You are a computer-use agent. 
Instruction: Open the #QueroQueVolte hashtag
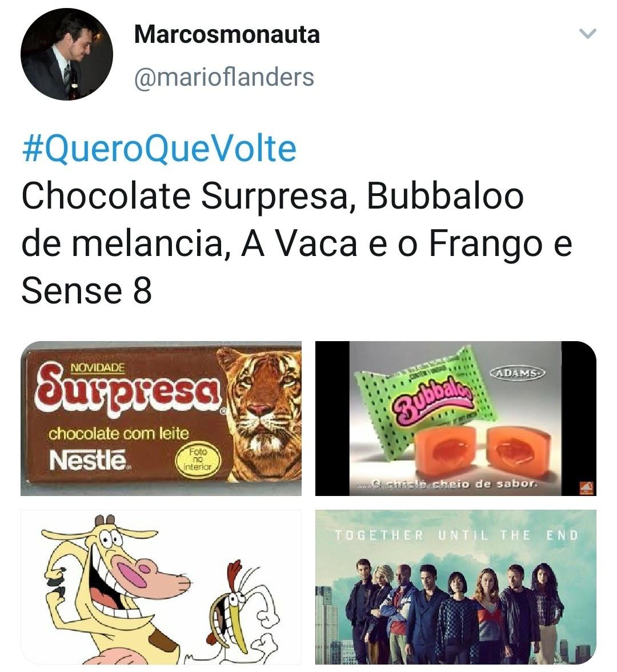(x=159, y=149)
